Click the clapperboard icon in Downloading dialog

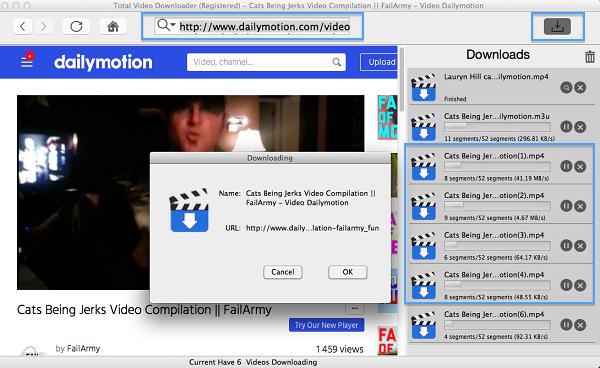(189, 210)
